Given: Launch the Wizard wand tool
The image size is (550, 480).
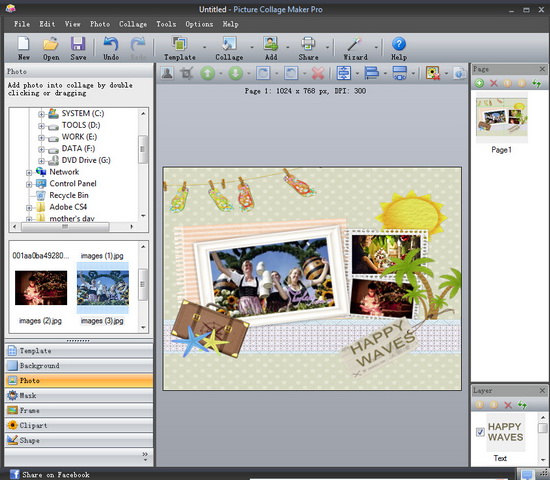Looking at the screenshot, I should (355, 44).
